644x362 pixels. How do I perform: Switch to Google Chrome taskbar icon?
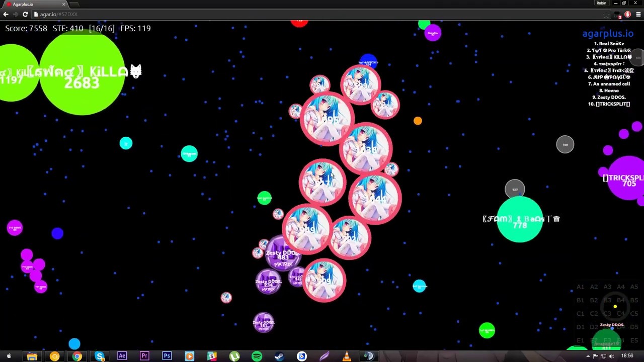(x=77, y=356)
